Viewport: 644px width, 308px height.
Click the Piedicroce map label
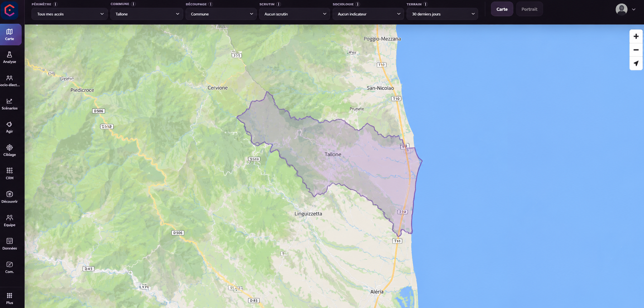82,90
